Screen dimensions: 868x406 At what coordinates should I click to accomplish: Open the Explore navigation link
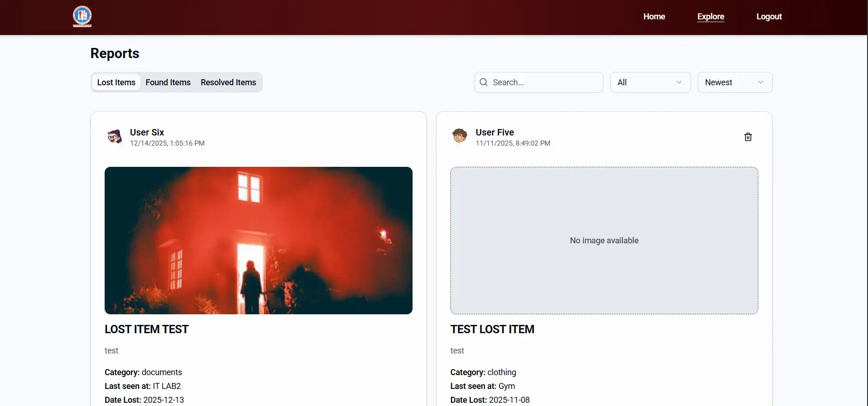[710, 17]
